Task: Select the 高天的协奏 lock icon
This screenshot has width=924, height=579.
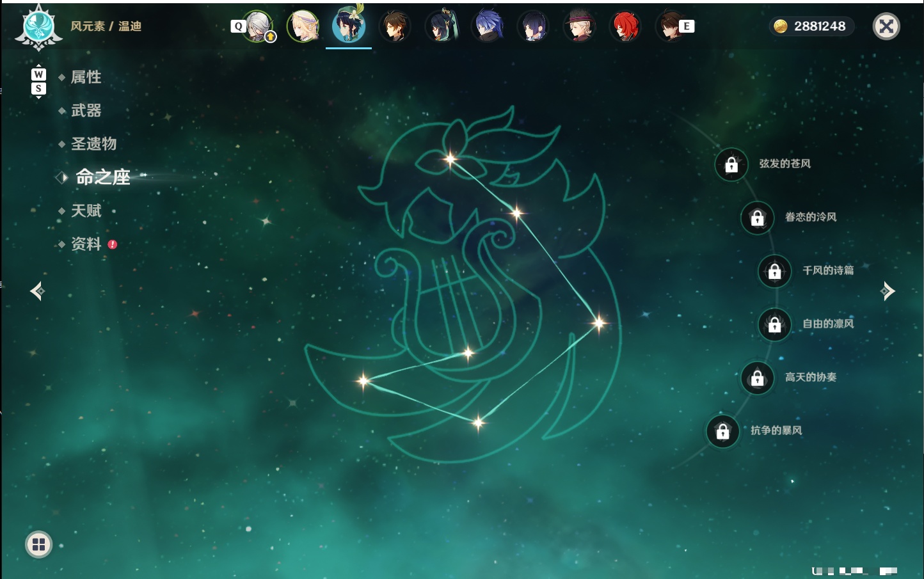Action: [758, 377]
